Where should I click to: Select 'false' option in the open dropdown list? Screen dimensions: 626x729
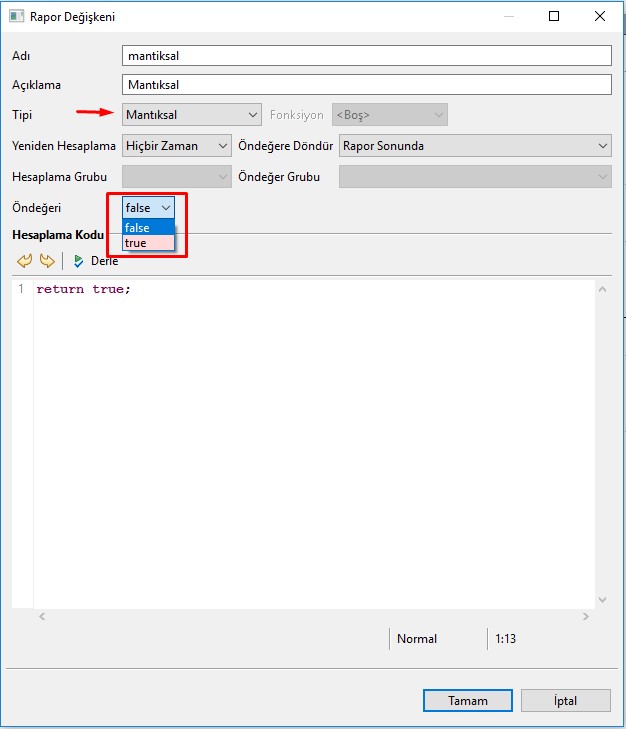point(138,228)
